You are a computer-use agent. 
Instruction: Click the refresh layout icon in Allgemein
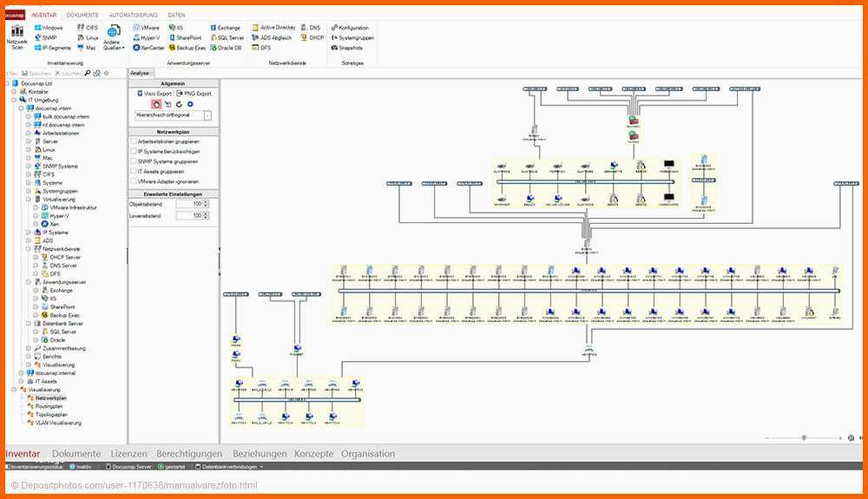pos(179,104)
